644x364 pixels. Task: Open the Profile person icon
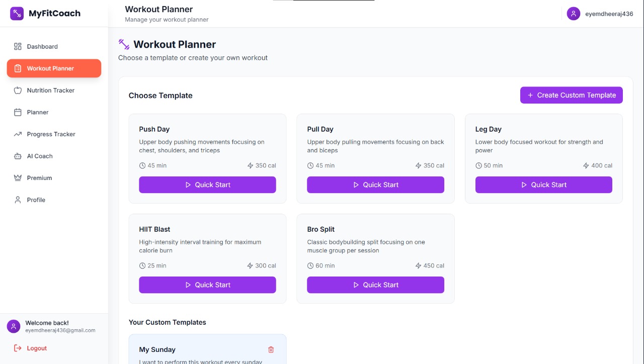tap(17, 200)
